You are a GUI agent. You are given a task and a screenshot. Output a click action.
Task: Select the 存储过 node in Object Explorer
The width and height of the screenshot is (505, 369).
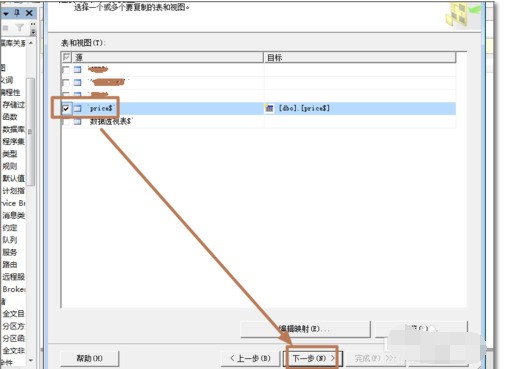(x=13, y=104)
